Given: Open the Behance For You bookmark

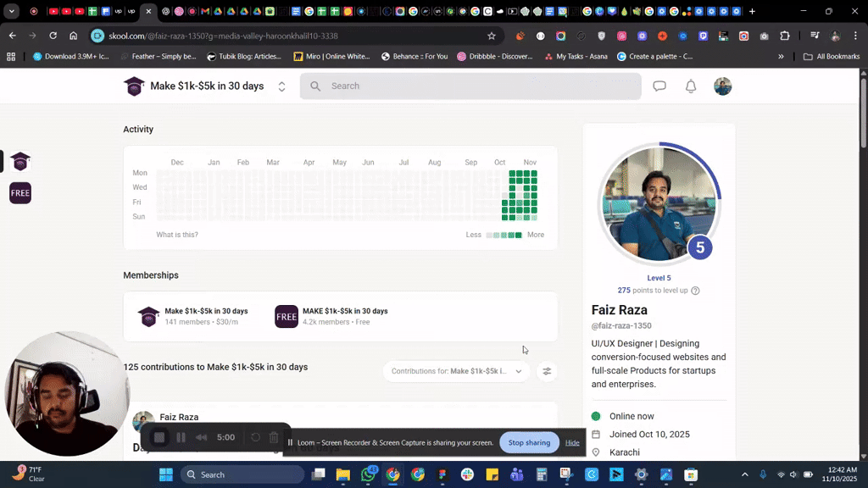Looking at the screenshot, I should point(414,57).
